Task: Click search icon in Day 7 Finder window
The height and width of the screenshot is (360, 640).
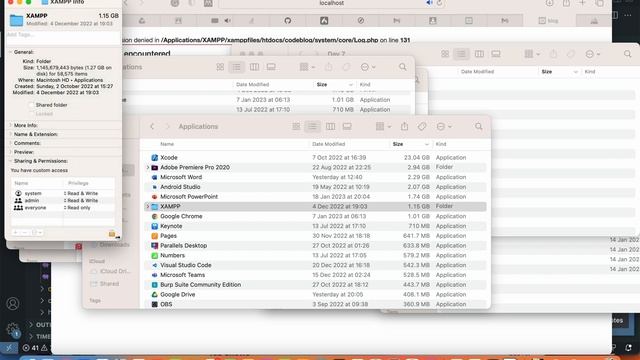Action: [627, 54]
